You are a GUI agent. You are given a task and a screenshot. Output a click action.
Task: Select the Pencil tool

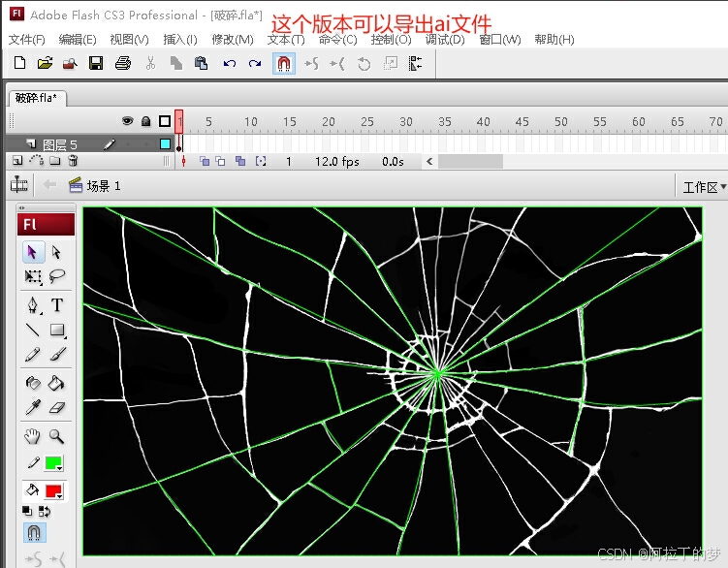tap(33, 355)
